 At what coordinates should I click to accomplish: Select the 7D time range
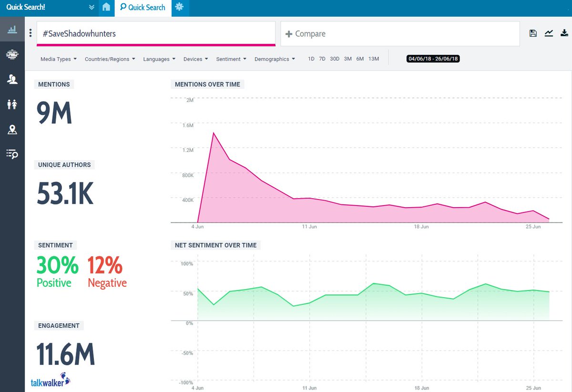(x=322, y=59)
